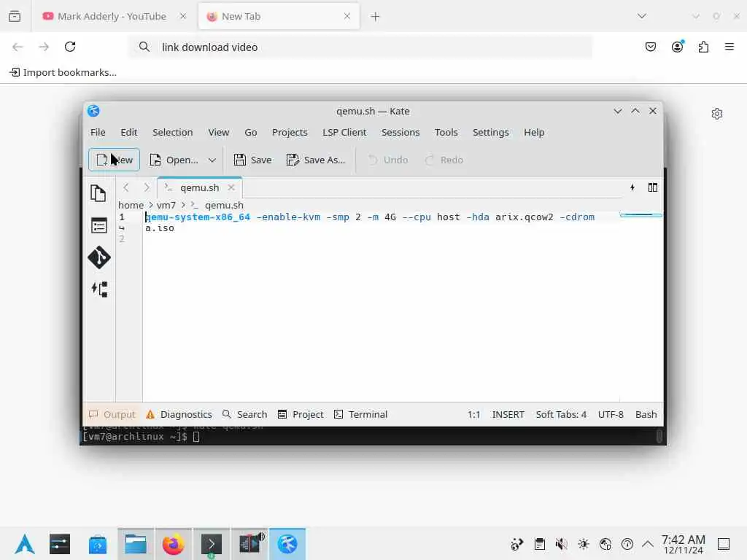Open Soft Tabs: 4 indentation dropdown
Screen dimensions: 747x560
(561, 414)
